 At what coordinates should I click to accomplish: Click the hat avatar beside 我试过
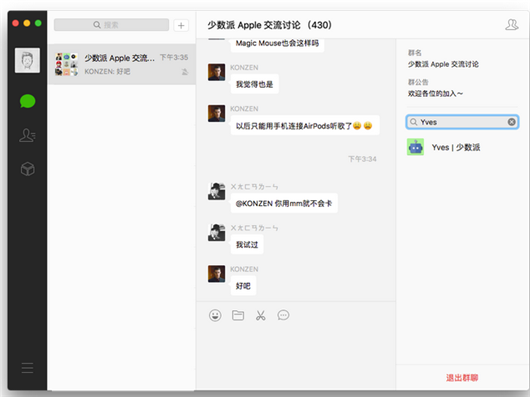pyautogui.click(x=216, y=232)
